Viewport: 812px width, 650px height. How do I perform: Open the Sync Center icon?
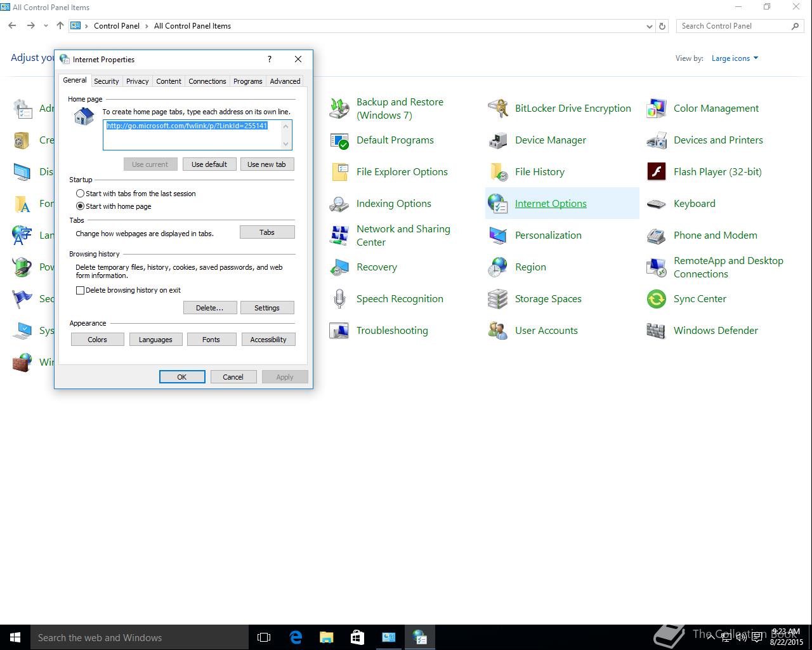point(657,299)
